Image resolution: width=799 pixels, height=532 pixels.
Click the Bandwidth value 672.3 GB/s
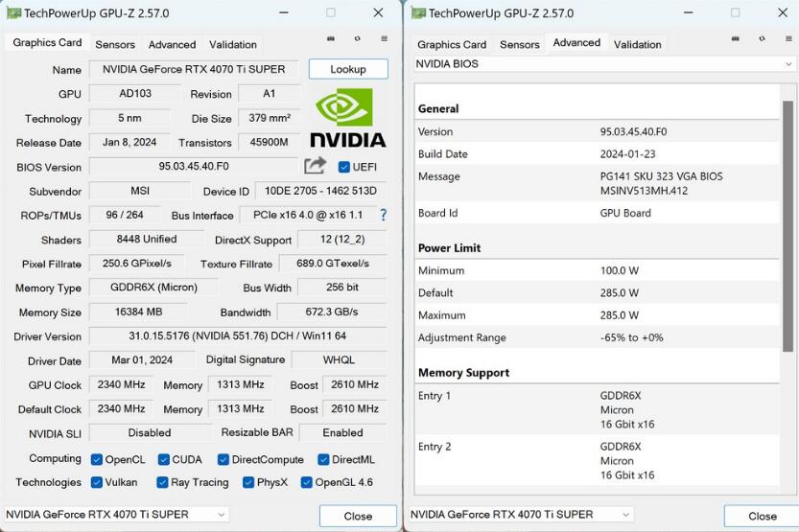(332, 312)
